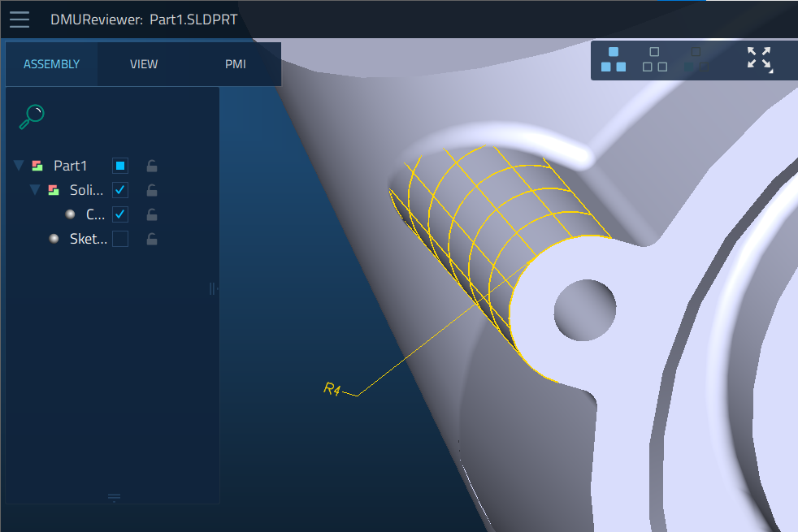The height and width of the screenshot is (532, 798).
Task: Click the magnifier search icon
Action: 32,117
